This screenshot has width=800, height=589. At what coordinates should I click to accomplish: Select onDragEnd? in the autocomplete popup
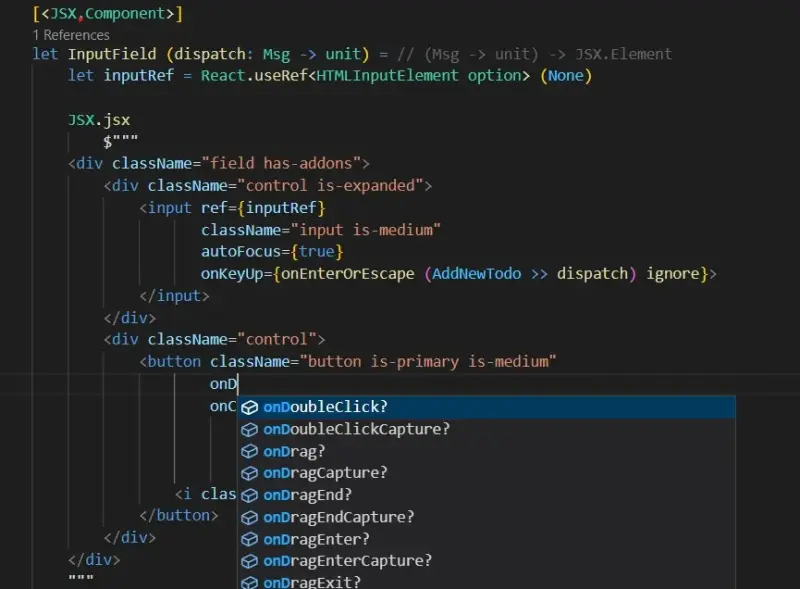click(310, 495)
